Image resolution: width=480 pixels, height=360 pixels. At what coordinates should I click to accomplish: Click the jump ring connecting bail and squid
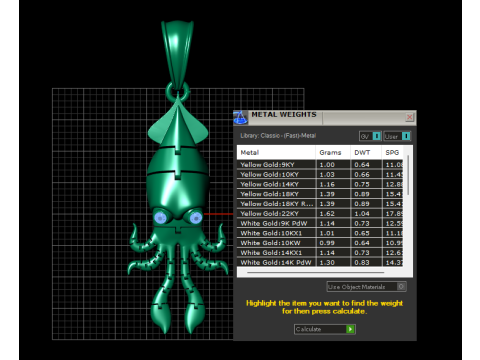point(178,91)
